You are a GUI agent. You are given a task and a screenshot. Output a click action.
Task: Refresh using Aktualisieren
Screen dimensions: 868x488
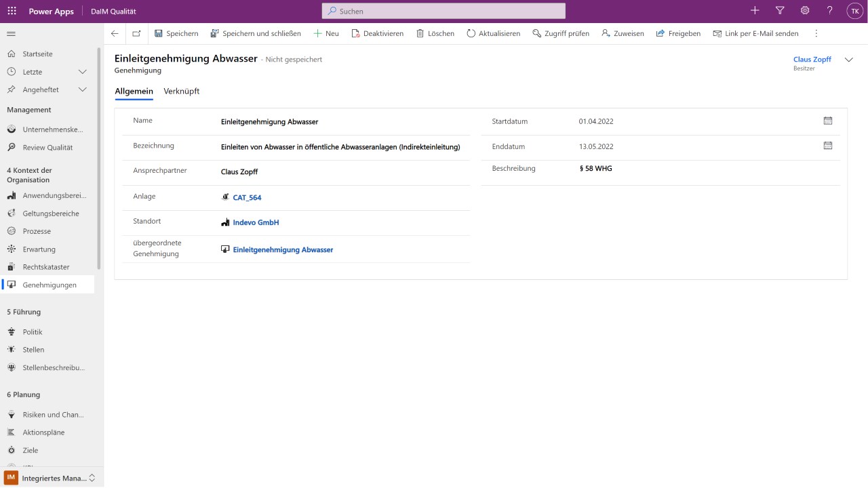tap(494, 33)
